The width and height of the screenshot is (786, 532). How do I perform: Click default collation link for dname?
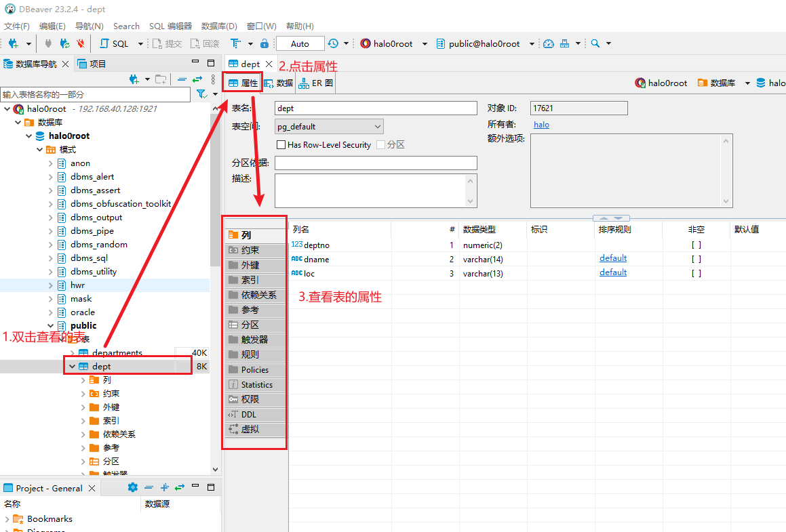pyautogui.click(x=613, y=258)
